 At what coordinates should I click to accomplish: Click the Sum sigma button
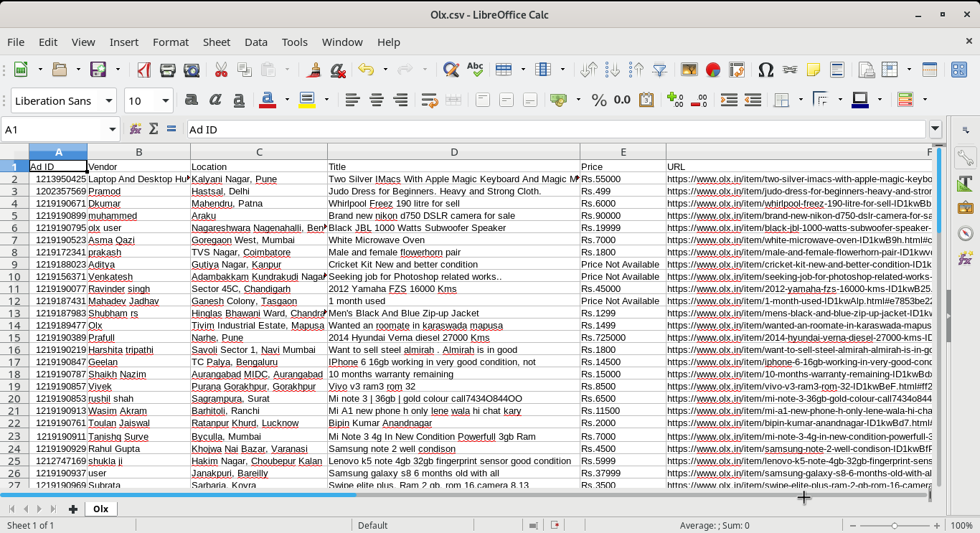point(154,129)
